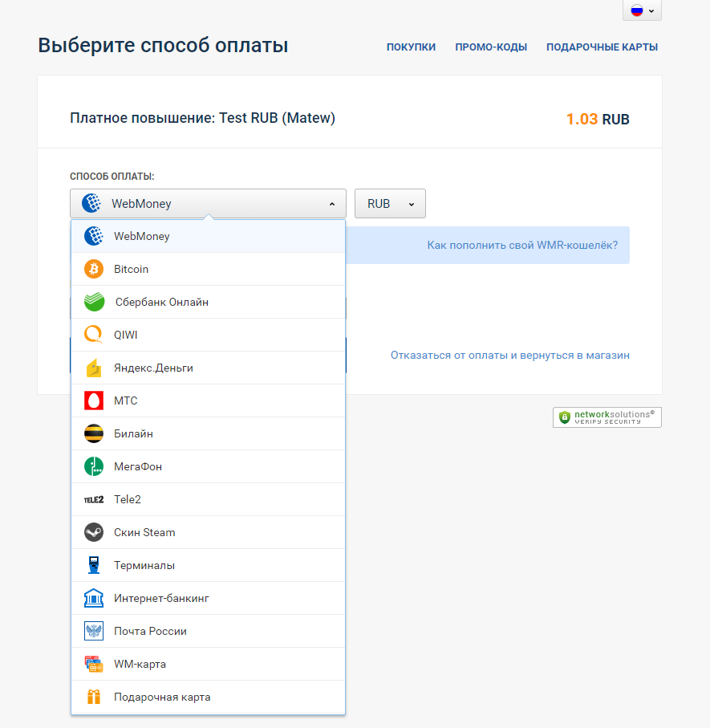Open the ПОДАРОЧНЫЕ КАРТЫ link
This screenshot has height=728, width=710.
[x=602, y=47]
